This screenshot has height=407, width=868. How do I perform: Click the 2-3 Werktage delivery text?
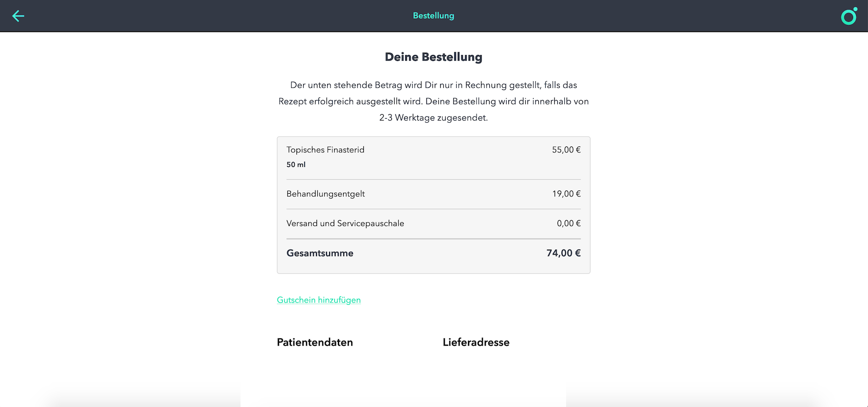pyautogui.click(x=433, y=118)
